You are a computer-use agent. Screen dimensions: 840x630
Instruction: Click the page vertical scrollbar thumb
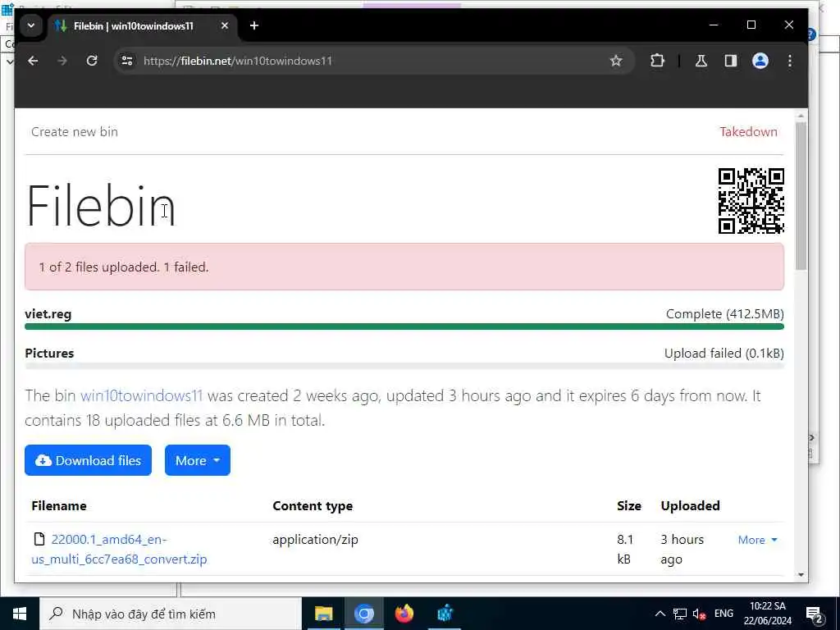(801, 195)
